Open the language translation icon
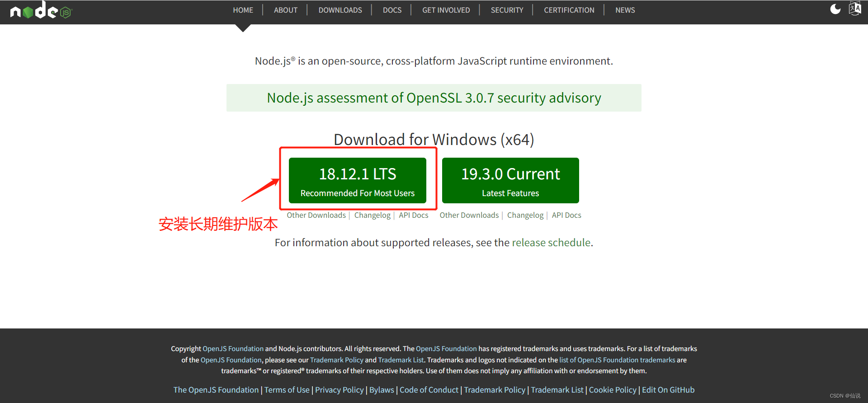Viewport: 868px width, 403px height. pos(855,9)
